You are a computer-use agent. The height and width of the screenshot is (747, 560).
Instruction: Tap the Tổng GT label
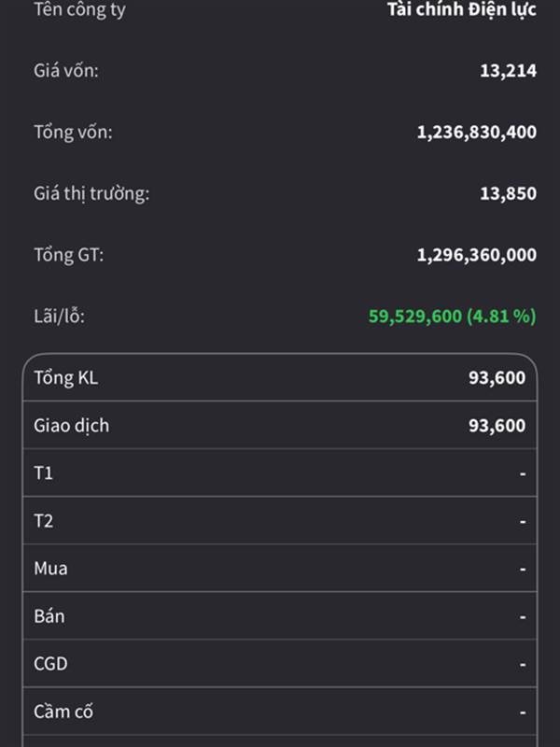pyautogui.click(x=68, y=255)
